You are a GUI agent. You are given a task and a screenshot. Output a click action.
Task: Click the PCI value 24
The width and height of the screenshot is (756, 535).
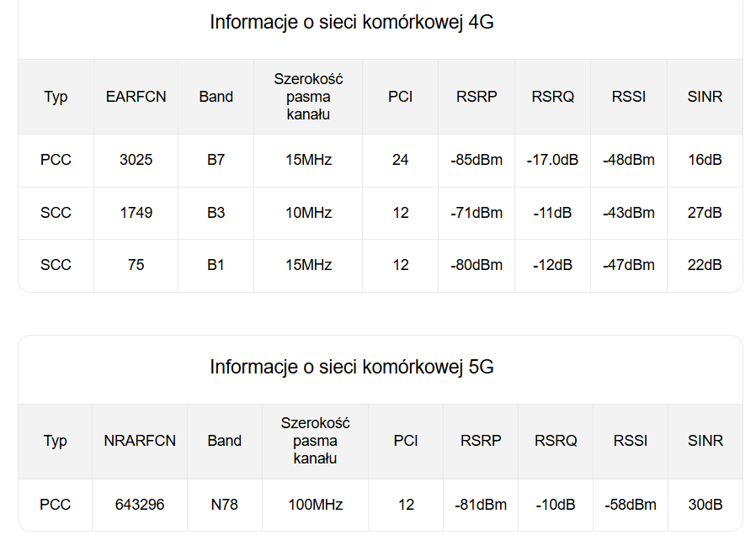click(401, 160)
